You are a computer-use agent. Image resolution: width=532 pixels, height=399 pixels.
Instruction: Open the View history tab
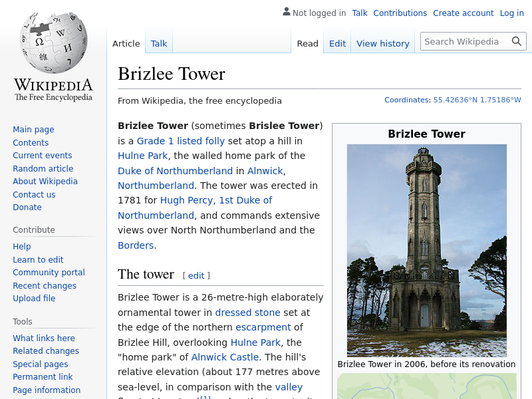[382, 43]
